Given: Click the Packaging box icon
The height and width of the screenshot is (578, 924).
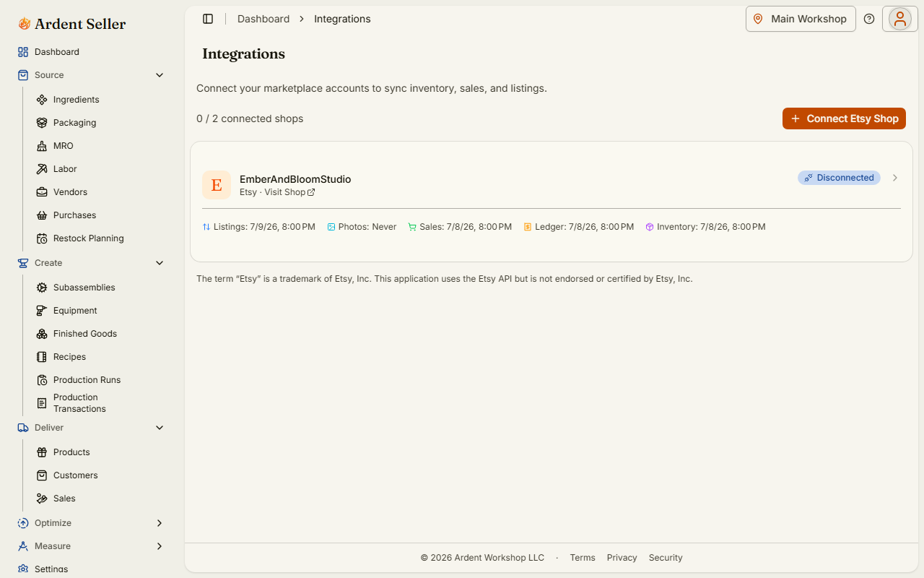Looking at the screenshot, I should 42,123.
